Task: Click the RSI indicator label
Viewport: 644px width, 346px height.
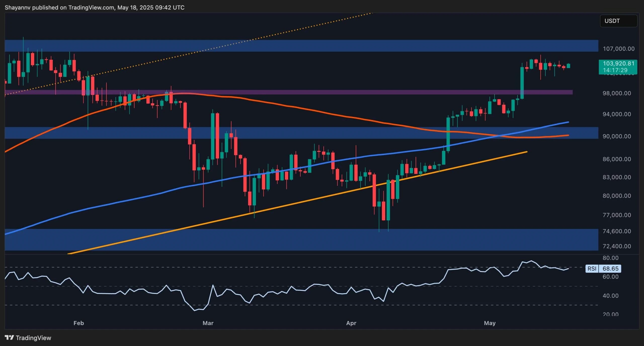Action: click(592, 268)
